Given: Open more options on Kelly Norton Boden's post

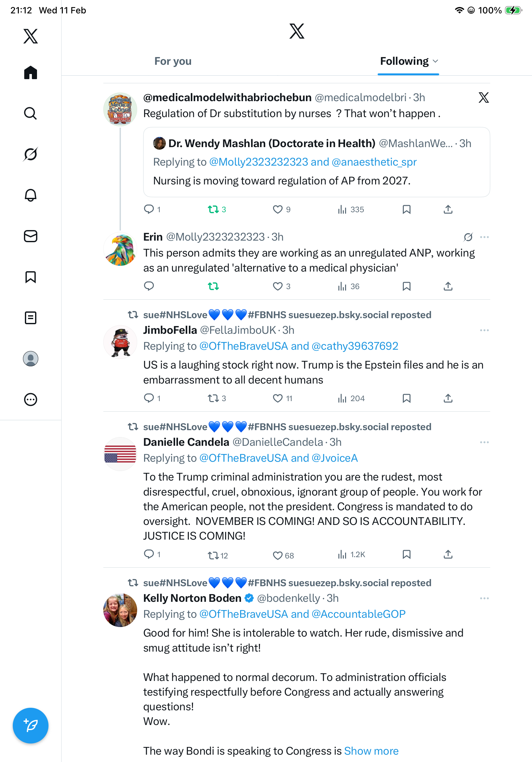Looking at the screenshot, I should point(484,598).
